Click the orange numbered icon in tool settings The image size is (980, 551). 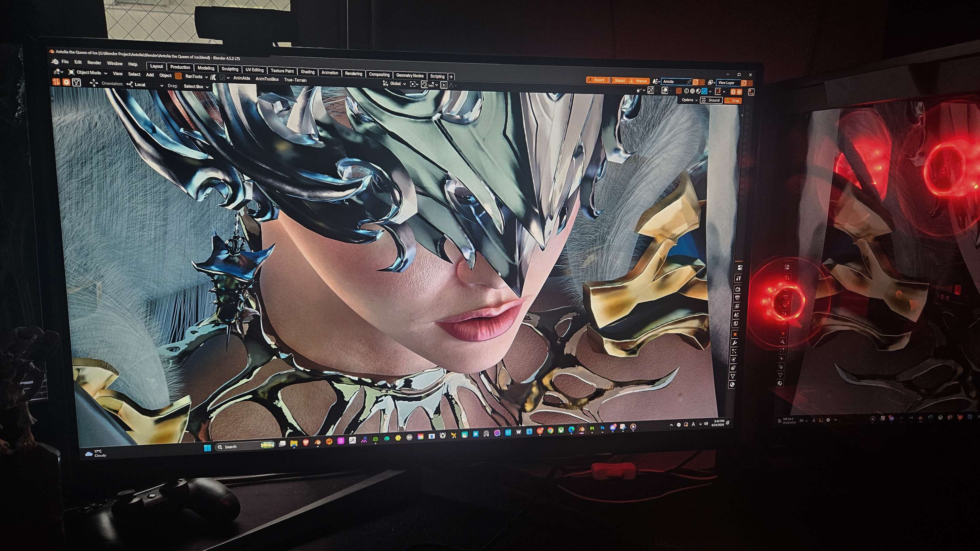point(56,82)
